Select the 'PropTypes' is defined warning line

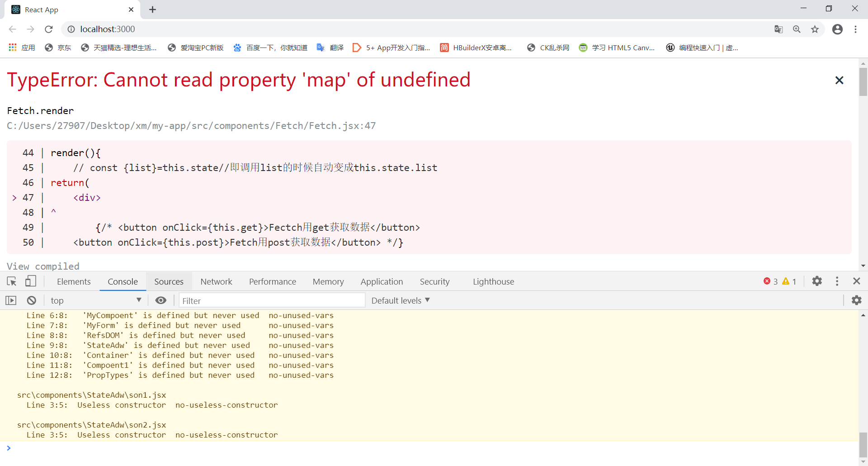pos(180,375)
